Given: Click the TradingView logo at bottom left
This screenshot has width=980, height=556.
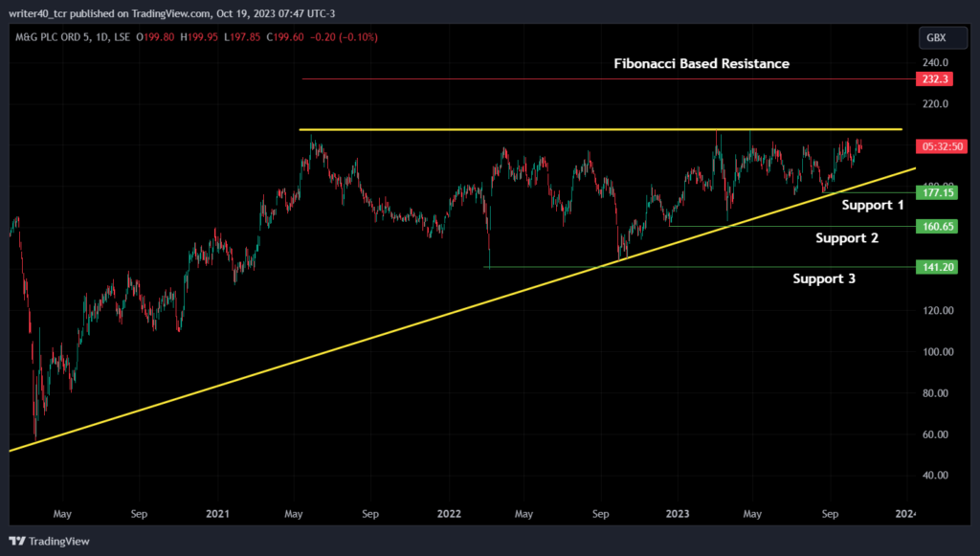Looking at the screenshot, I should coord(50,541).
